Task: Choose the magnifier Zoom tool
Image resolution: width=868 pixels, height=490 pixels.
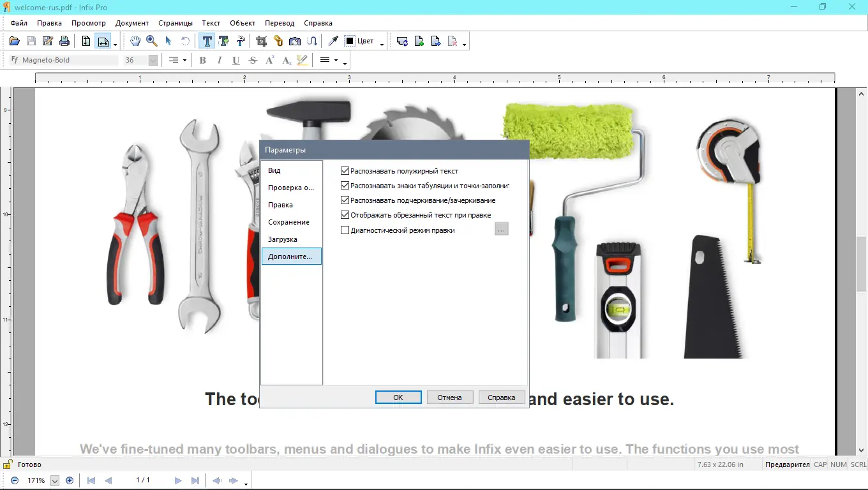Action: 152,41
